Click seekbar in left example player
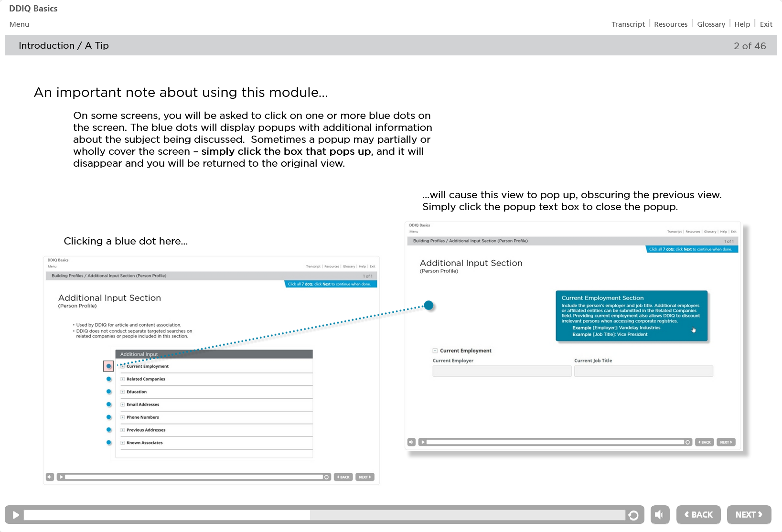The width and height of the screenshot is (782, 532). click(194, 477)
